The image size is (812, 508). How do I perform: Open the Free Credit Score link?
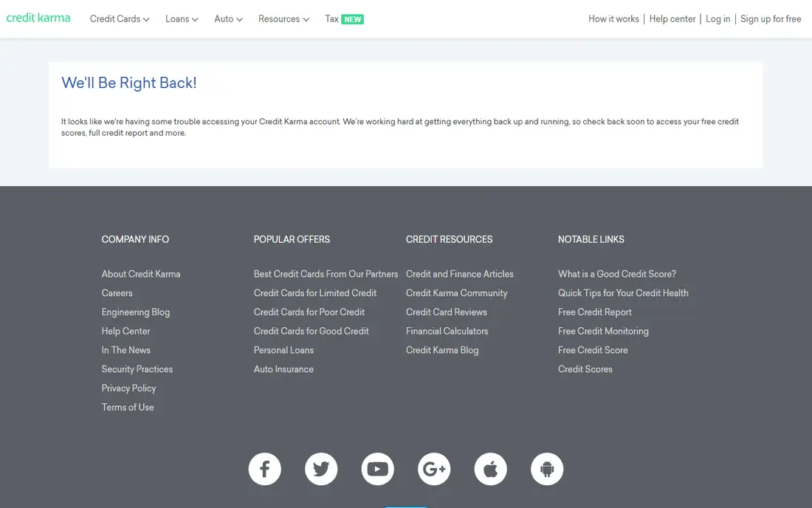click(x=593, y=350)
